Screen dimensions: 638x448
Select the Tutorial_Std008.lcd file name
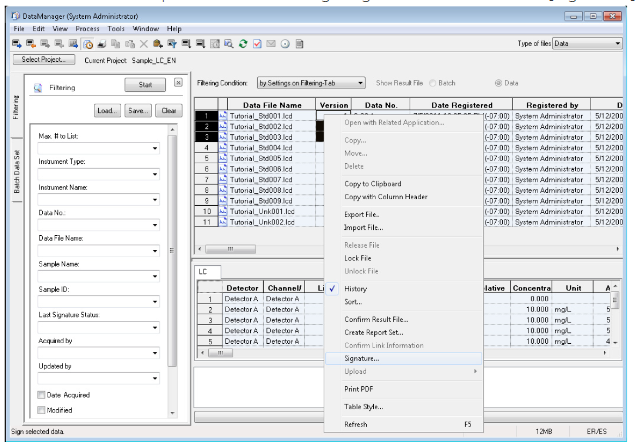coord(261,190)
